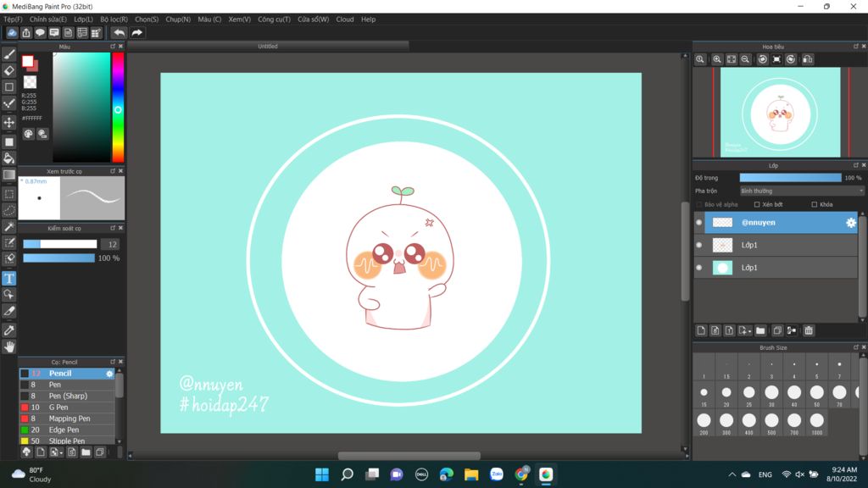The image size is (868, 488).
Task: Choose brush size 200 preset
Action: [704, 424]
